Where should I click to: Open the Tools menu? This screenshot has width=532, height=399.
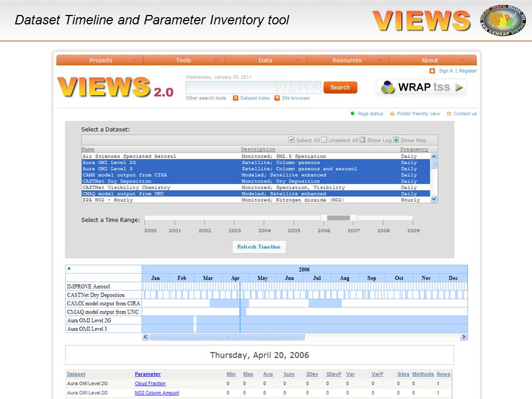183,60
